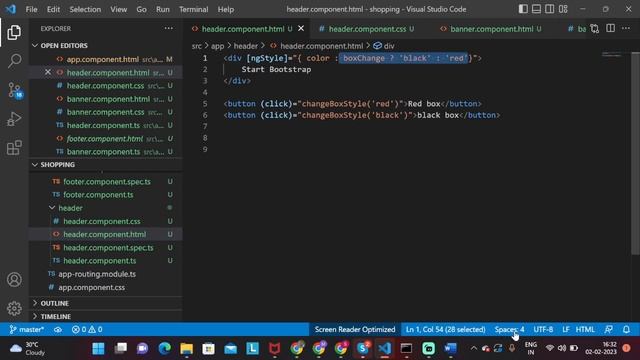640x360 pixels.
Task: Switch to header.component.css editor tab
Action: 367,29
